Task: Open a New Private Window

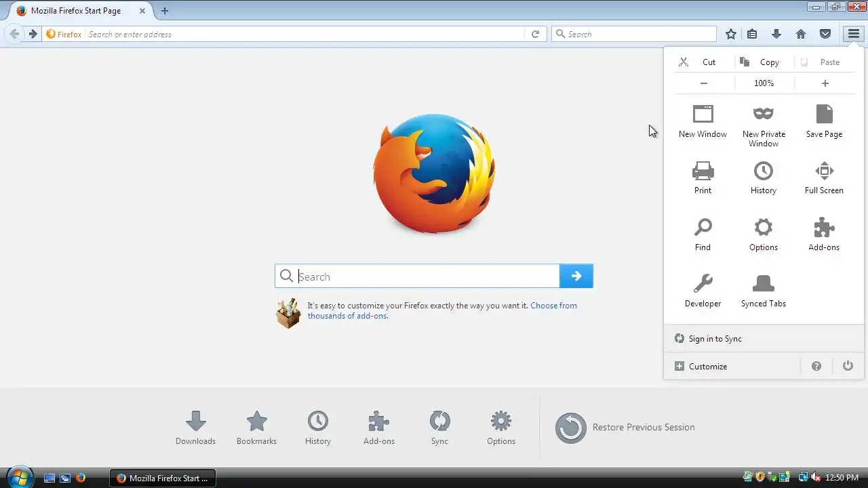Action: coord(764,126)
